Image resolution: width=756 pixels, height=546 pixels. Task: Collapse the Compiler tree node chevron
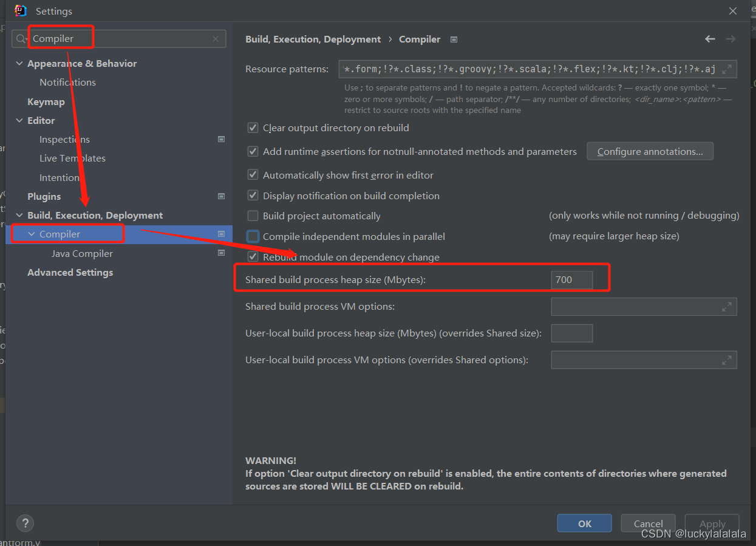click(32, 234)
